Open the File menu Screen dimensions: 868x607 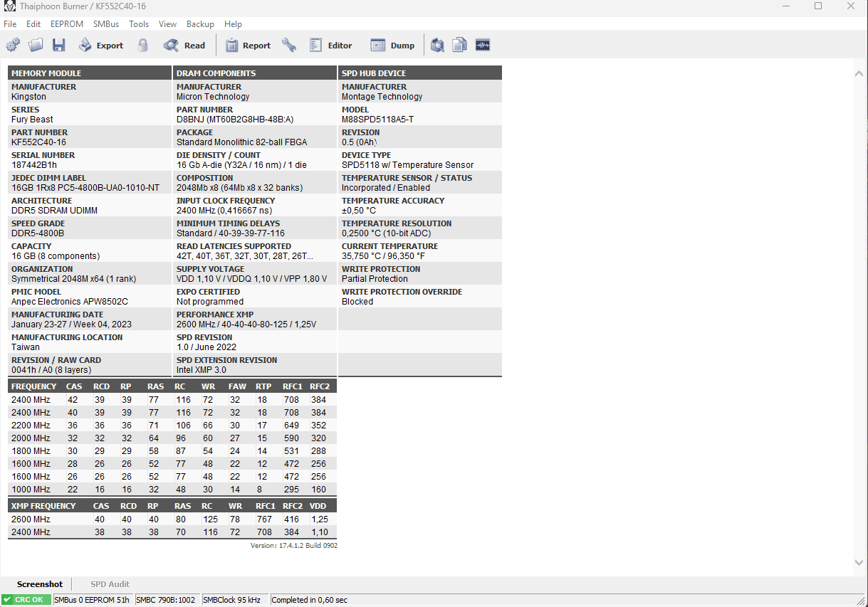(10, 24)
